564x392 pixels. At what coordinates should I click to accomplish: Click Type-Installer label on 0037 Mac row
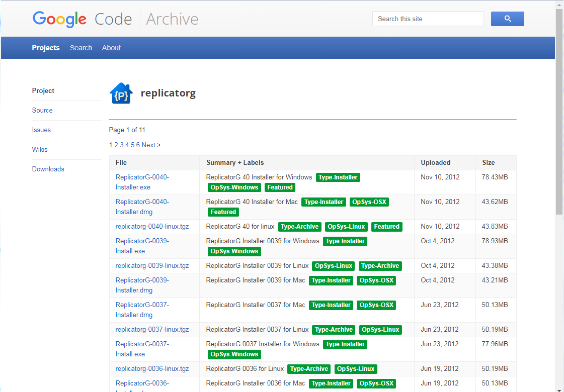pos(331,305)
